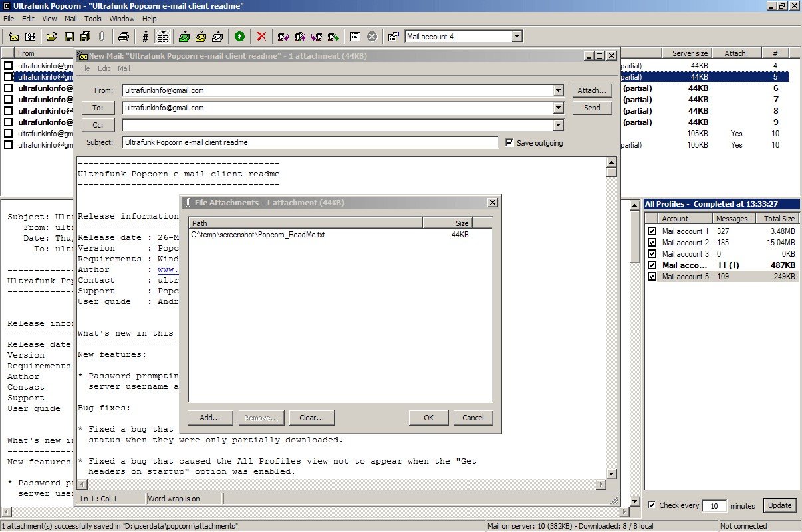Select Mail account 5 row in All Profiles

click(x=722, y=277)
